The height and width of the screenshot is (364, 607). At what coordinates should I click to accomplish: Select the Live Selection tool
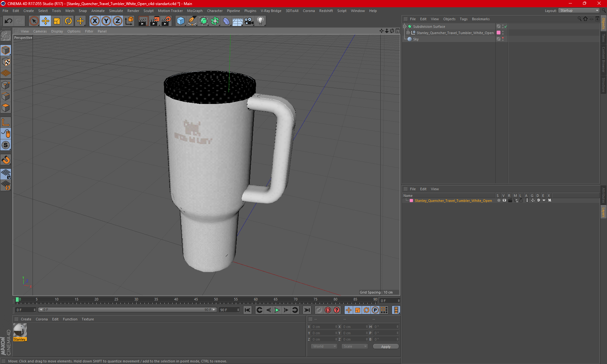coord(34,21)
